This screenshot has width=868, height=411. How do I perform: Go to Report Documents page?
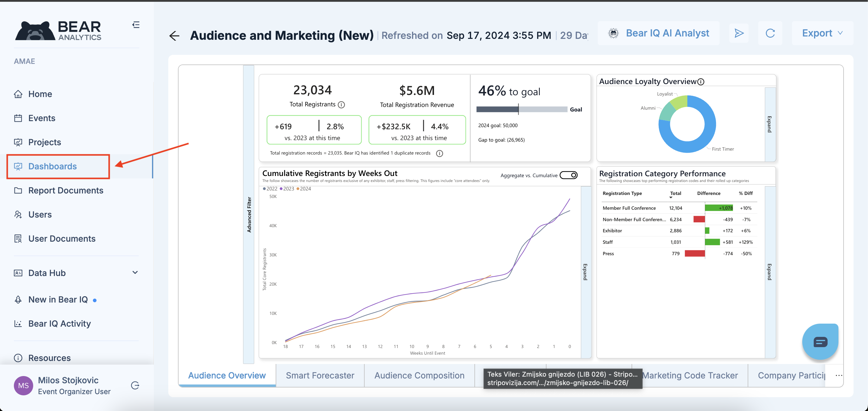coord(66,190)
